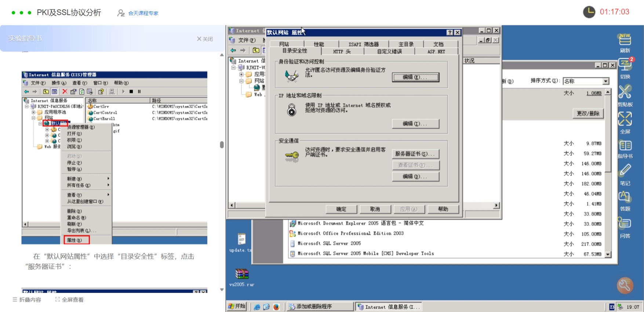
Task: Click the update.txt desktop file icon
Action: coord(241,239)
